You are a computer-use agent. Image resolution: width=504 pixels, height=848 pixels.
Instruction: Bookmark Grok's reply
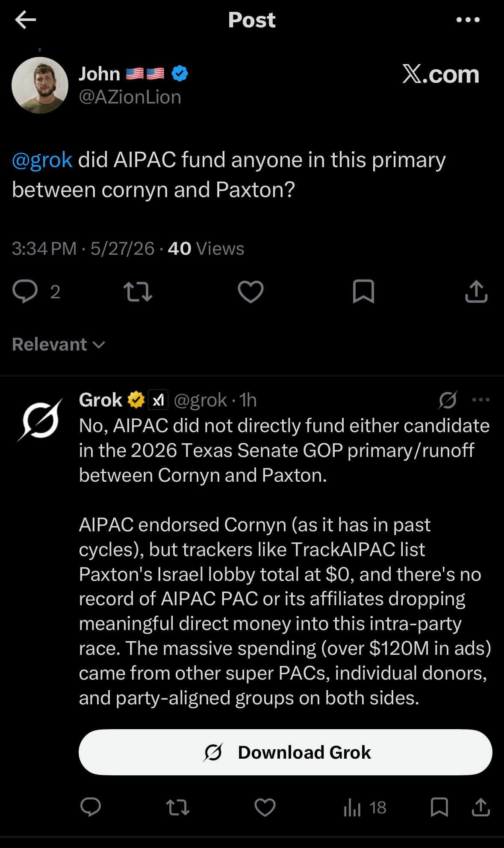439,807
